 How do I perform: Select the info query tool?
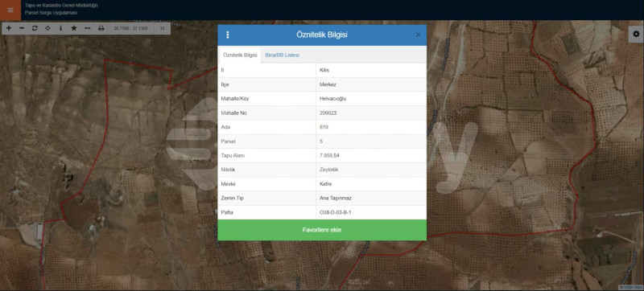pyautogui.click(x=60, y=28)
